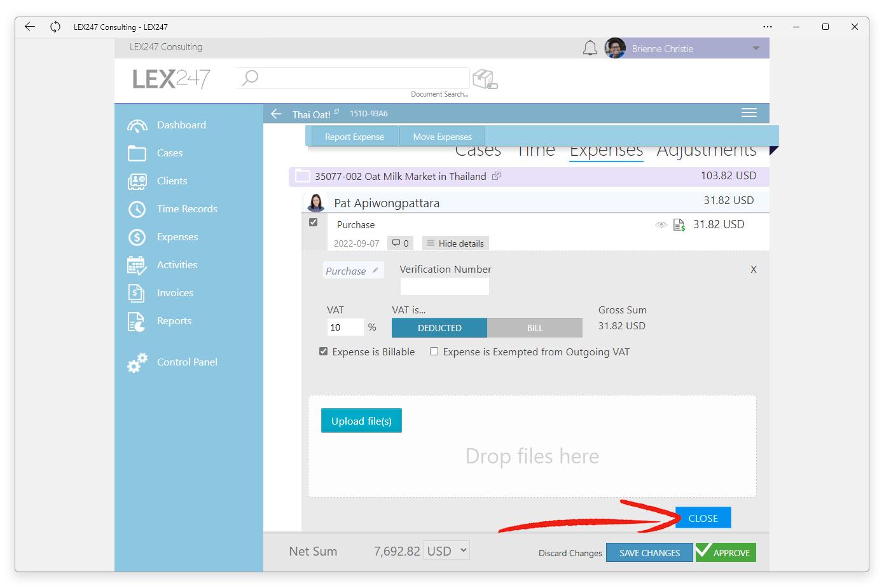The image size is (884, 588).
Task: Open Cases folder icon in sidebar
Action: point(137,153)
